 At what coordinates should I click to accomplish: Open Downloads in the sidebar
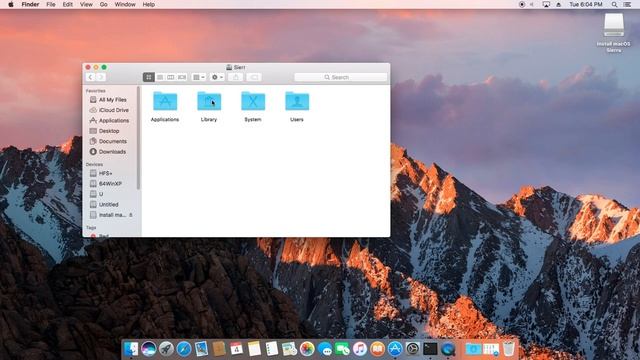[111, 152]
